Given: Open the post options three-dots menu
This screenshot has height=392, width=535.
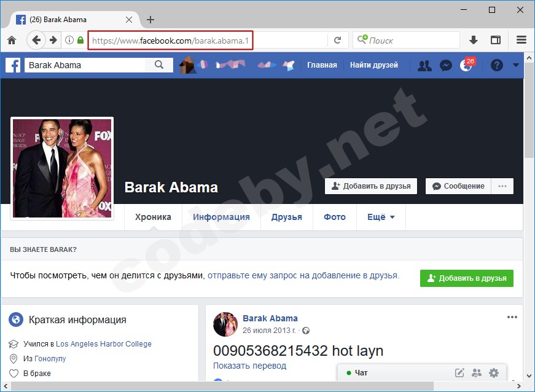Looking at the screenshot, I should (x=512, y=317).
